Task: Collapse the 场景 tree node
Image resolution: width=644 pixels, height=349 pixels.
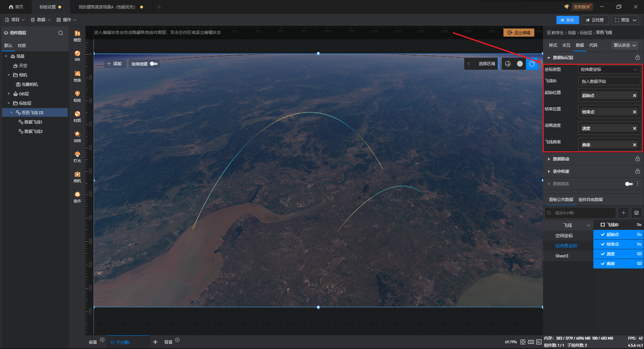Action: point(6,56)
